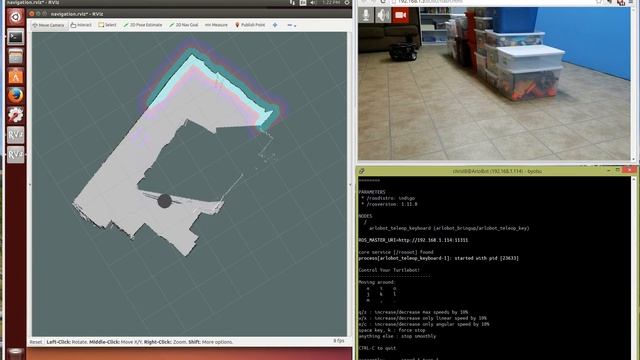Open the network indicator in top panel
This screenshot has width=640, height=360.
click(x=292, y=2)
